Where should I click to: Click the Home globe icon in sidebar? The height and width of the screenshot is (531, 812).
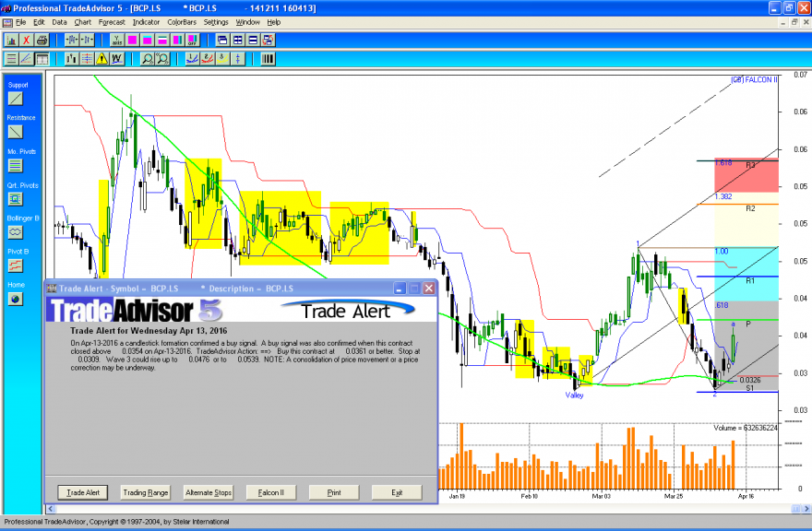[16, 299]
